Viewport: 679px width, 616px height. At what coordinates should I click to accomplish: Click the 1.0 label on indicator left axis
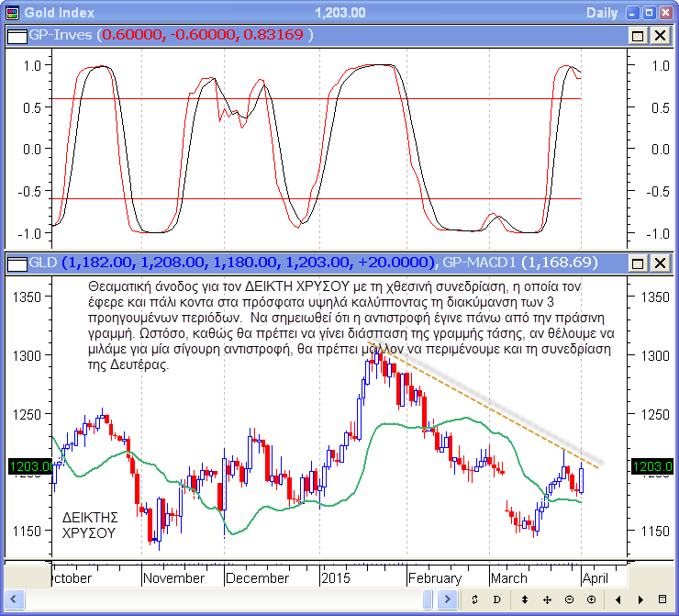tap(32, 66)
